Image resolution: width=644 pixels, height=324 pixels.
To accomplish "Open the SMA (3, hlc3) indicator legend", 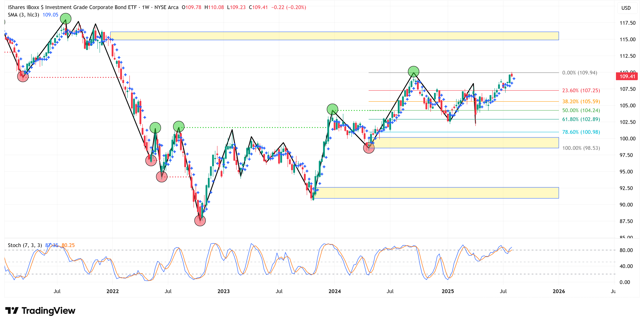I will pyautogui.click(x=23, y=15).
